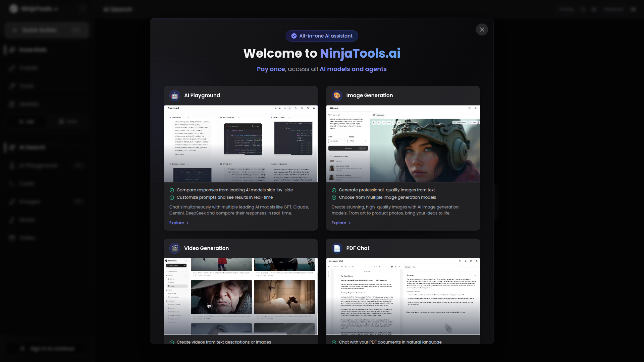Click the AI Playground robot icon
The width and height of the screenshot is (644, 362).
point(175,96)
